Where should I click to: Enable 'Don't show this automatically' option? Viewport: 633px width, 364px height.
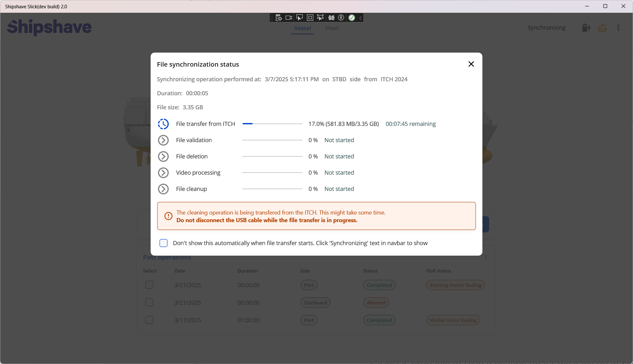[163, 243]
